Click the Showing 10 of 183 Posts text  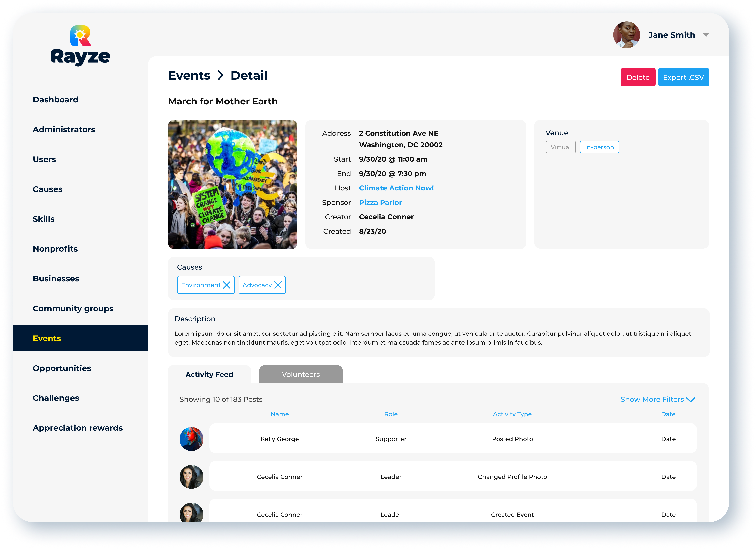click(x=221, y=399)
